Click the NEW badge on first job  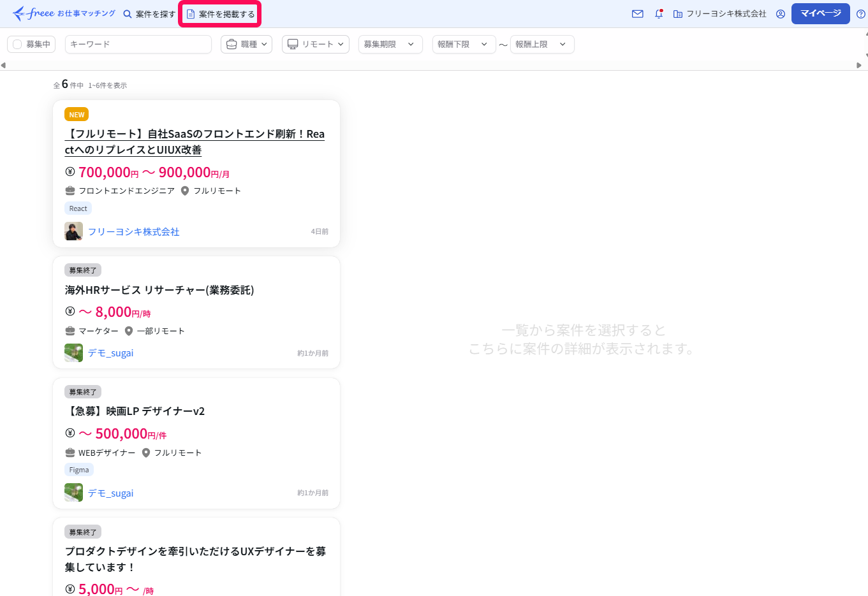[77, 115]
